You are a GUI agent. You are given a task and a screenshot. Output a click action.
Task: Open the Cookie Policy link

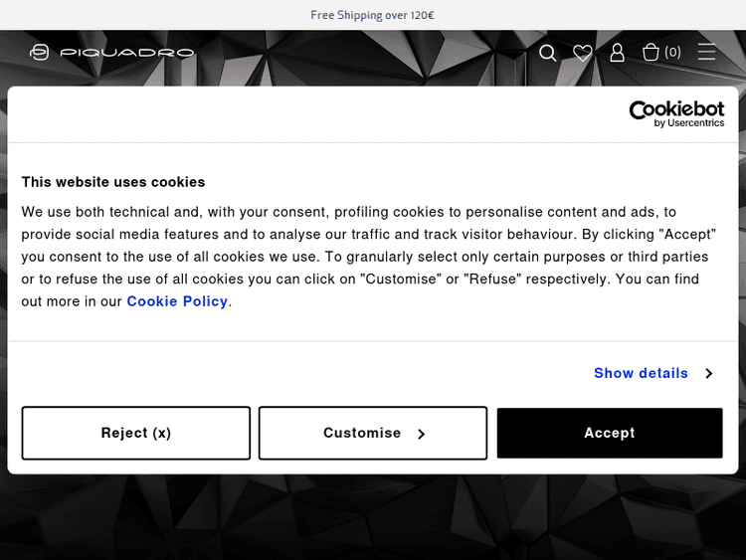177,301
